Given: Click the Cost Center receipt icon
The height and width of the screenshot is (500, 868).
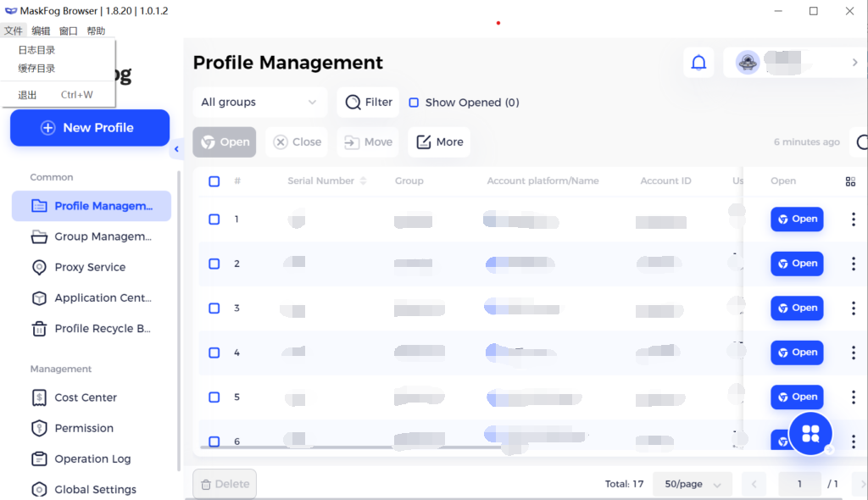Looking at the screenshot, I should pyautogui.click(x=39, y=397).
